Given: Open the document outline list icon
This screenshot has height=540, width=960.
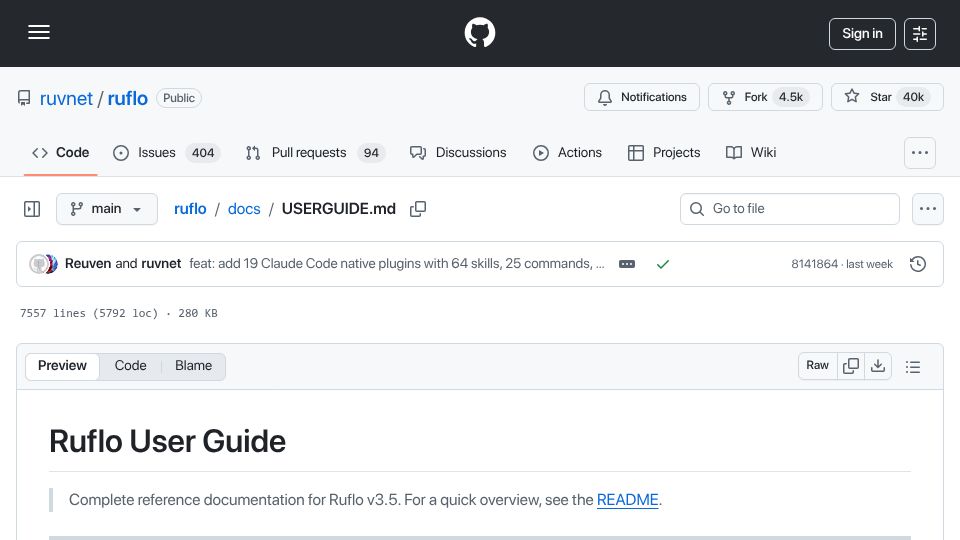Looking at the screenshot, I should tap(913, 366).
